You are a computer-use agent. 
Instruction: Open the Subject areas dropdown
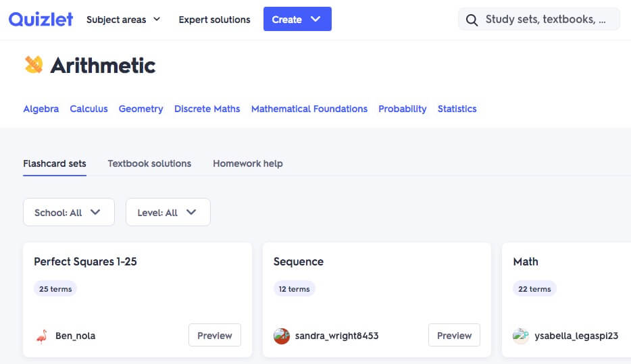click(x=123, y=20)
